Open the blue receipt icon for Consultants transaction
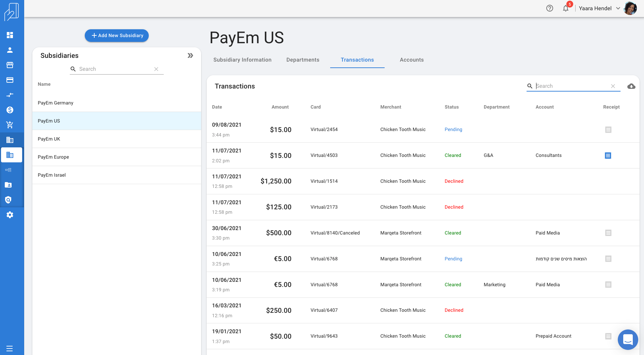The height and width of the screenshot is (355, 644). pyautogui.click(x=608, y=156)
